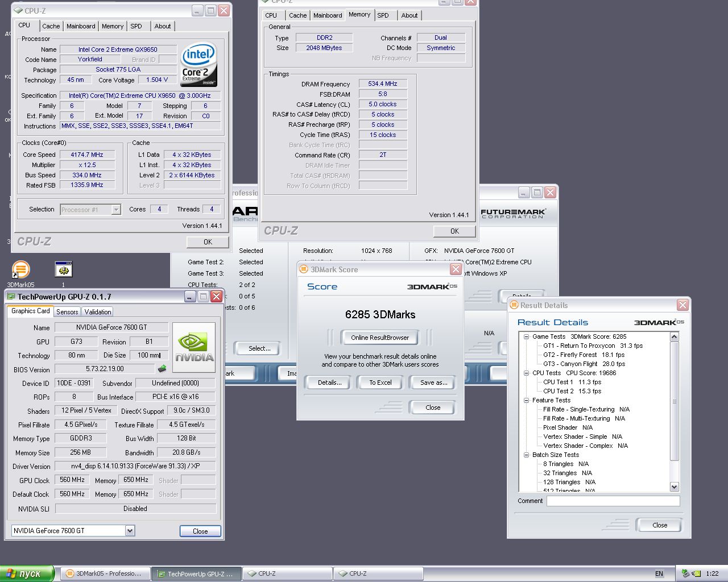Select Fill Rate - Single-Texturing row

(x=586, y=409)
